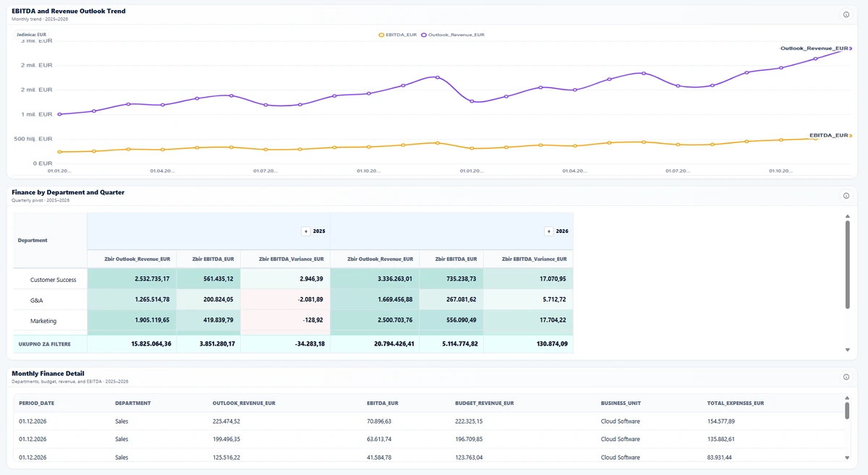Click cell value 735.238,73

click(x=451, y=279)
